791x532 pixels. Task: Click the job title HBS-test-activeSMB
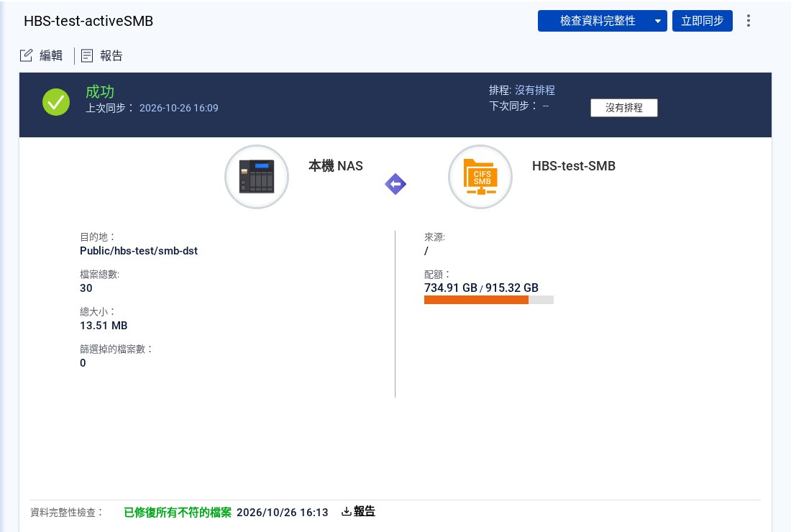88,21
